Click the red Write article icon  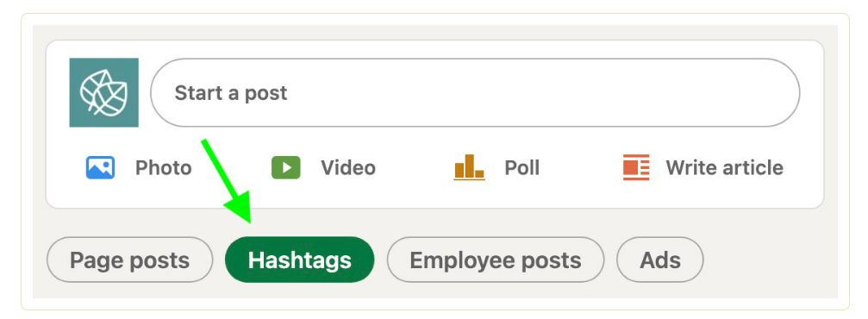click(x=636, y=167)
